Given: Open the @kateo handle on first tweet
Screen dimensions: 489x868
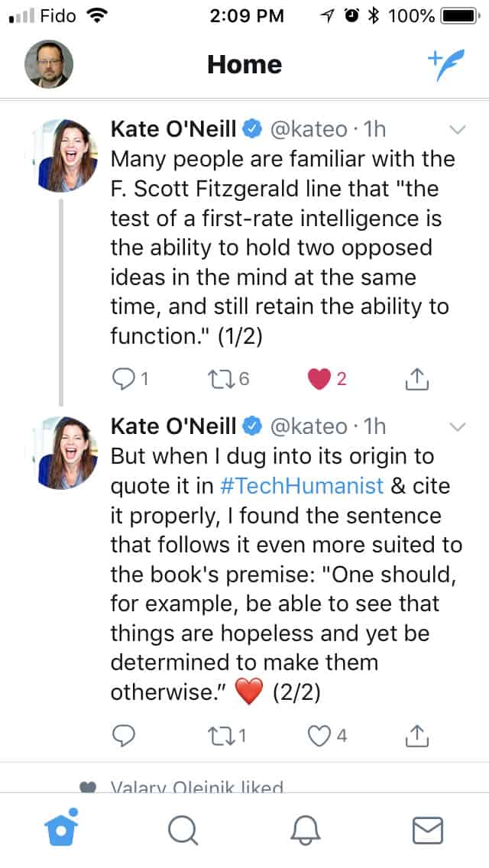Looking at the screenshot, I should [x=306, y=129].
